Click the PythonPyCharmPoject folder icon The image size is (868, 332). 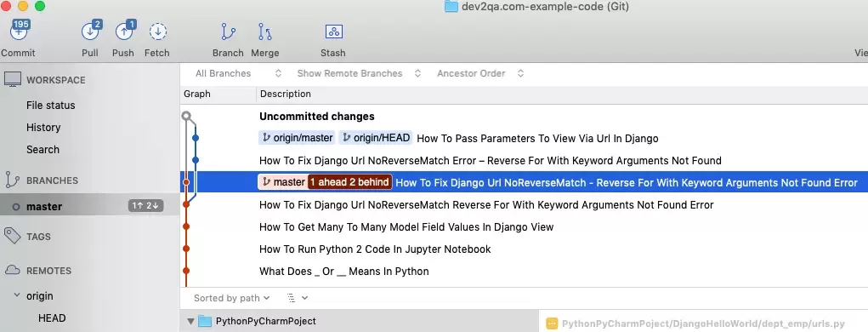click(x=205, y=321)
